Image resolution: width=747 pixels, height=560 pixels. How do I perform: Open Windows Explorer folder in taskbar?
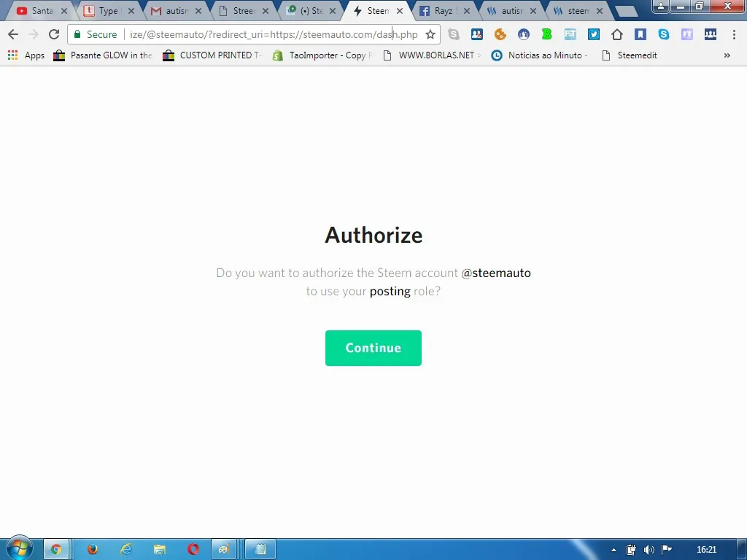point(160,550)
